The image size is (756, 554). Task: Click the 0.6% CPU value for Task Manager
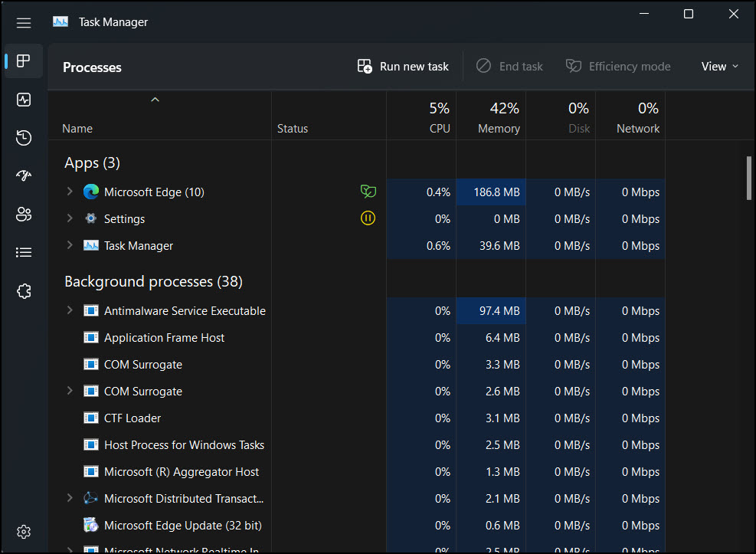(438, 246)
